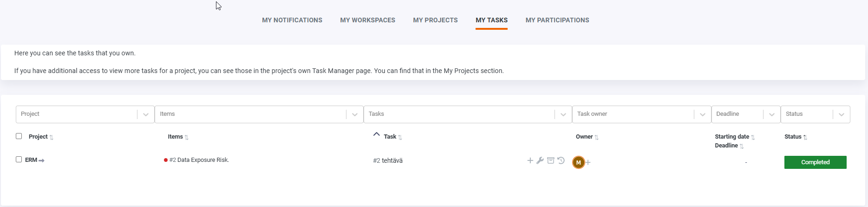Open the history clock icon for #2 tehtävä
This screenshot has width=868, height=207.
pyautogui.click(x=561, y=160)
